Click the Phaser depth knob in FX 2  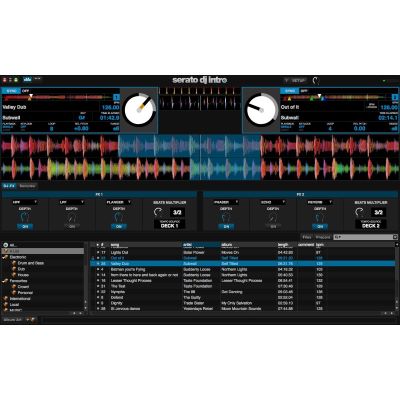[x=226, y=218]
